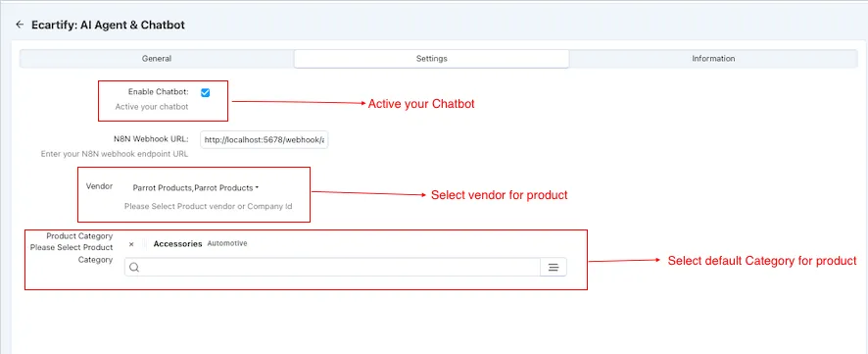The width and height of the screenshot is (868, 354).
Task: Click the search magnifier icon in category field
Action: click(134, 268)
